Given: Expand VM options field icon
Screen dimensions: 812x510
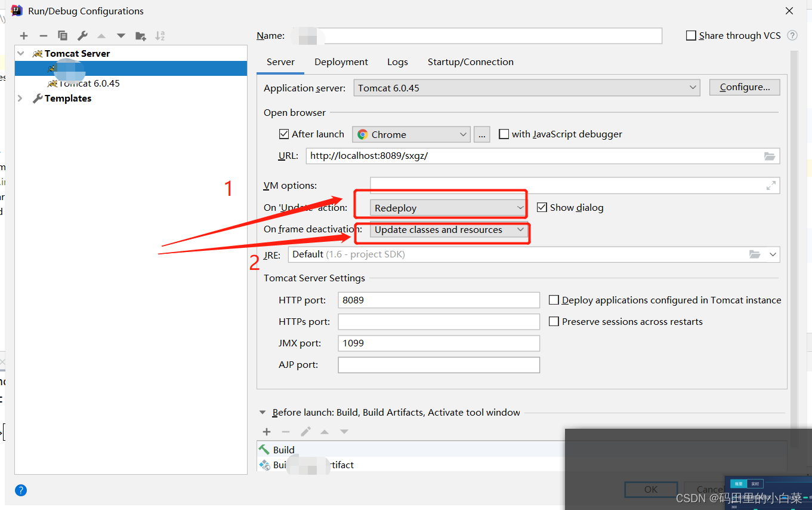Looking at the screenshot, I should pos(771,186).
